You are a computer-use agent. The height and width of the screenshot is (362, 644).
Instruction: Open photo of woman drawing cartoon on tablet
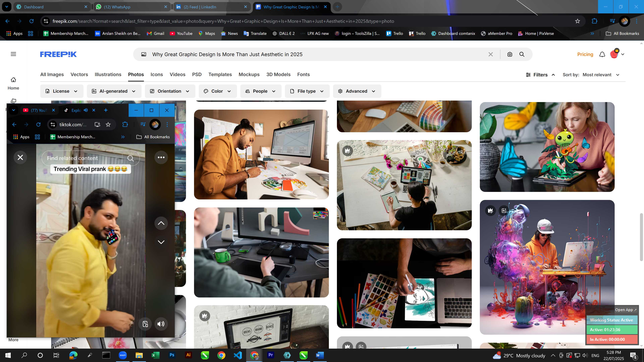tap(547, 147)
